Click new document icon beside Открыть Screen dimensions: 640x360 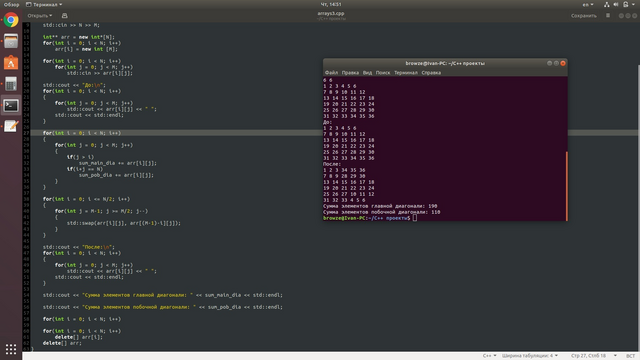[x=64, y=16]
